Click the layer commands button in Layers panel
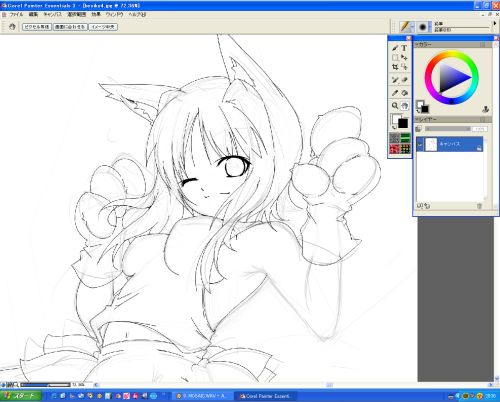500x402 pixels. [x=426, y=206]
